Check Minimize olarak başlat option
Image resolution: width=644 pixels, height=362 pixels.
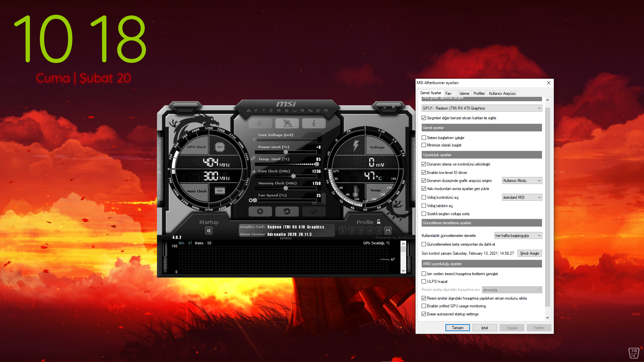click(424, 145)
